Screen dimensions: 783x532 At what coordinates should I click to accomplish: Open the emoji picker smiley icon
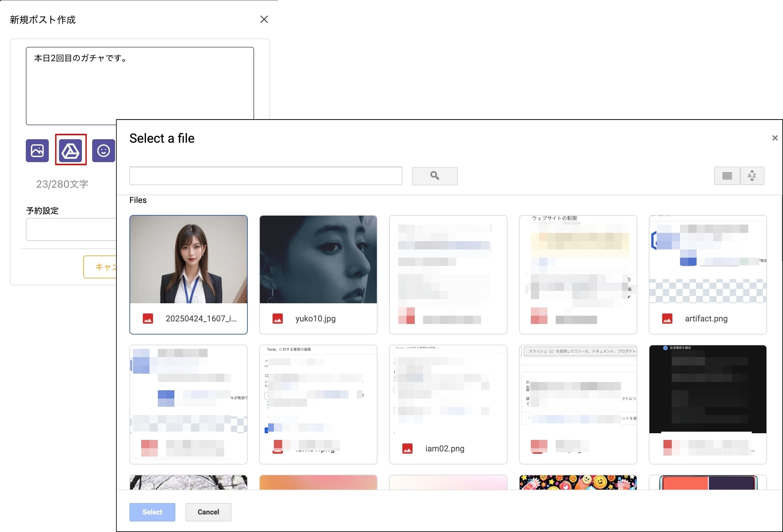tap(103, 150)
